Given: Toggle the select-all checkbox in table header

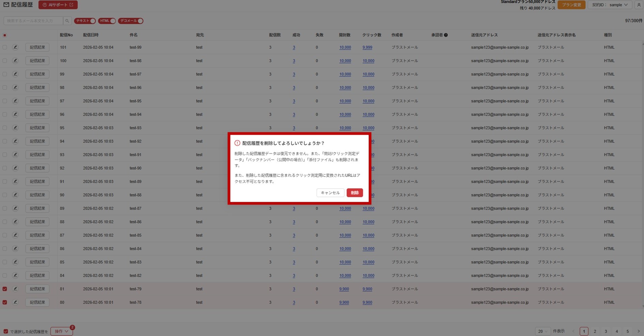Looking at the screenshot, I should pyautogui.click(x=5, y=35).
